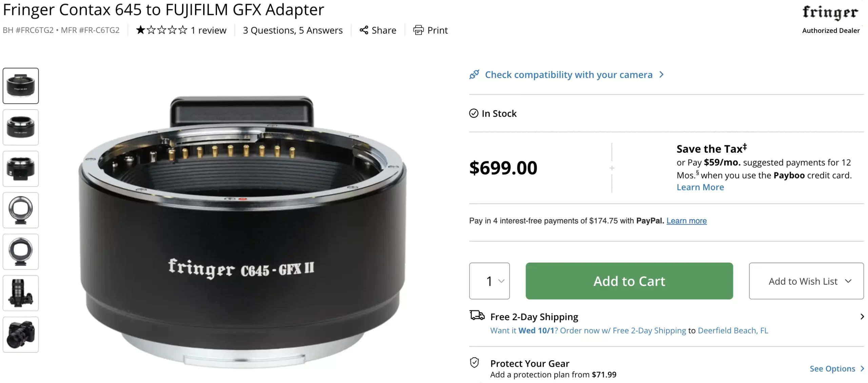This screenshot has width=868, height=383.
Task: Expand Free 2-Day Shipping details arrow
Action: 862,317
